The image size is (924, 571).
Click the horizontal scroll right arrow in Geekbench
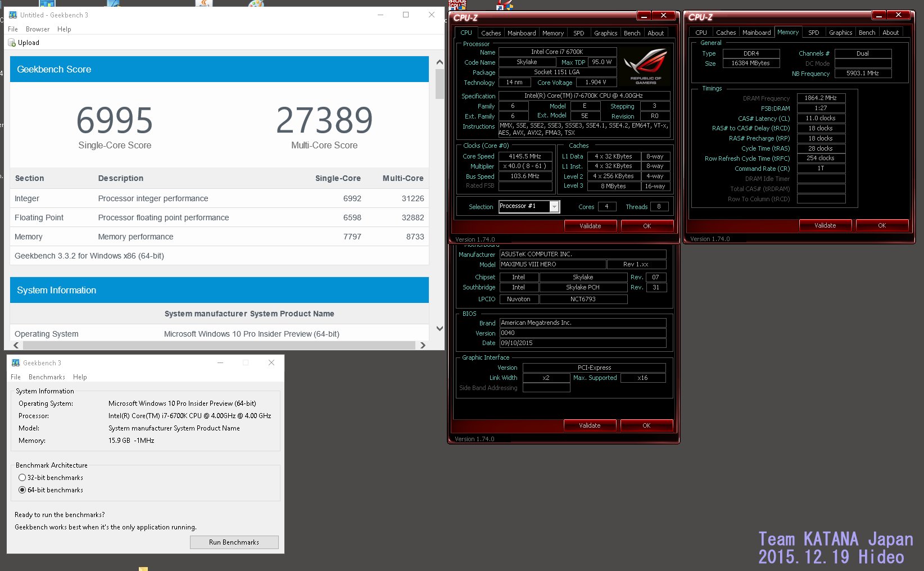coord(423,345)
